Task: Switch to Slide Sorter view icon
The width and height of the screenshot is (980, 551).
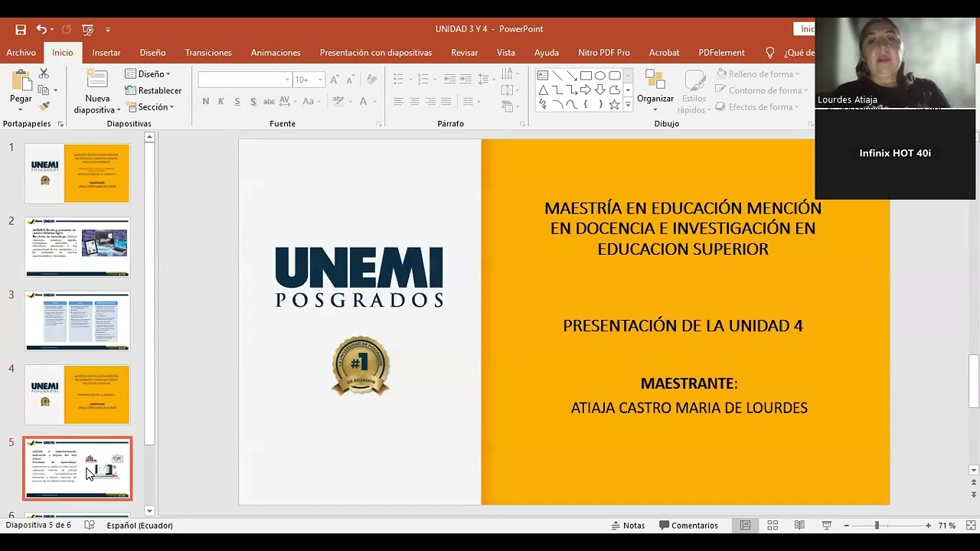Action: [x=773, y=525]
